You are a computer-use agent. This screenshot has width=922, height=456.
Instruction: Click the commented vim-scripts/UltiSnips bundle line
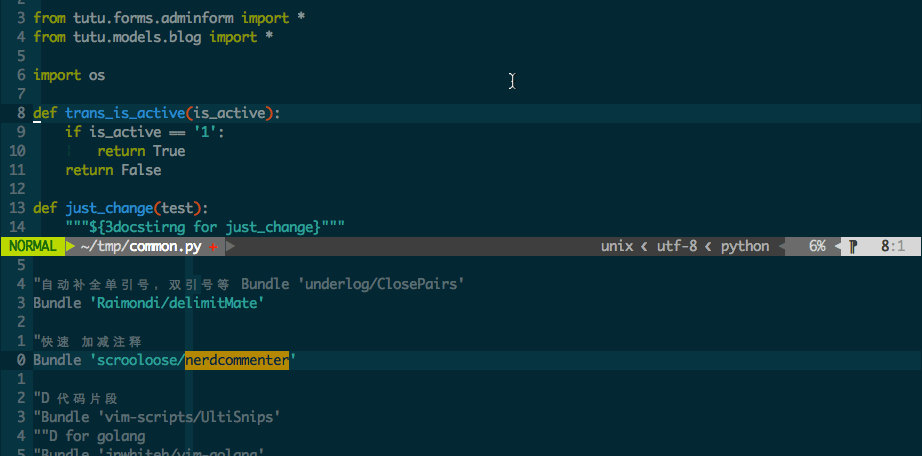click(x=156, y=417)
